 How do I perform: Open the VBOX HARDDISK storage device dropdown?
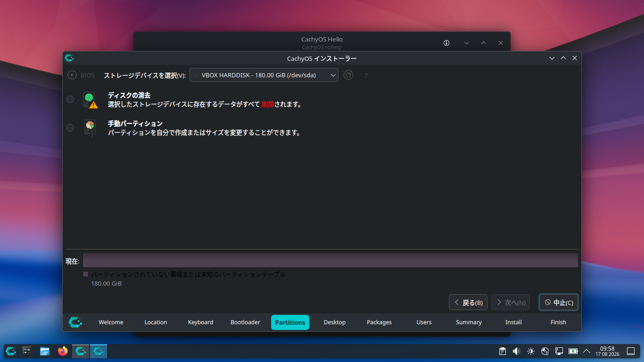(264, 75)
